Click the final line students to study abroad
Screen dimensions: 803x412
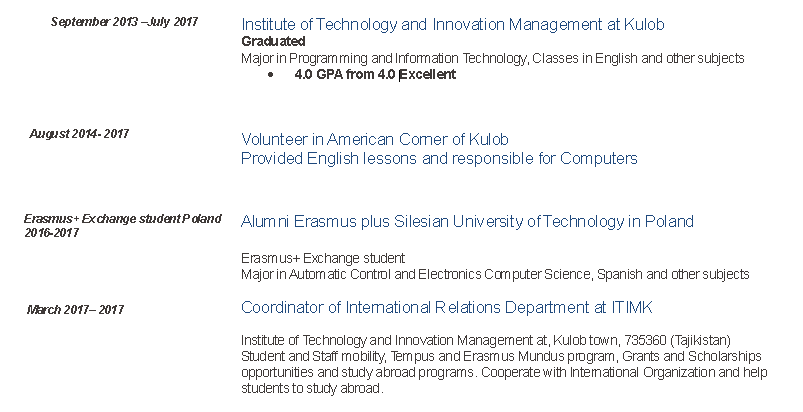pos(312,388)
